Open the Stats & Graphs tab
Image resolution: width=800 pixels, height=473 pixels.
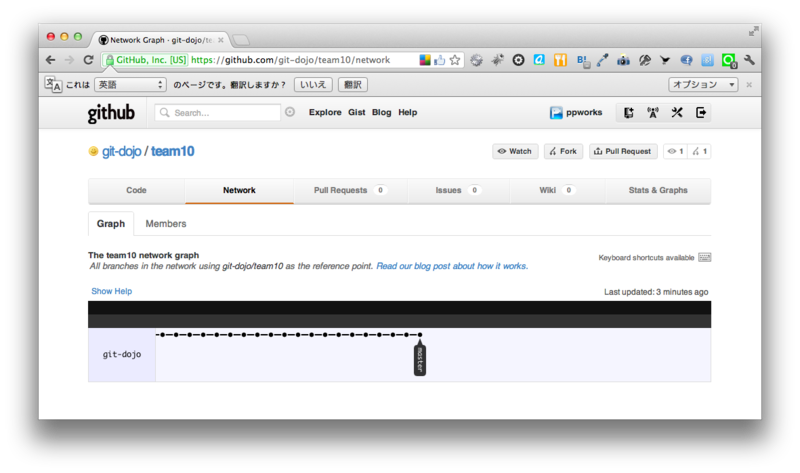tap(658, 190)
